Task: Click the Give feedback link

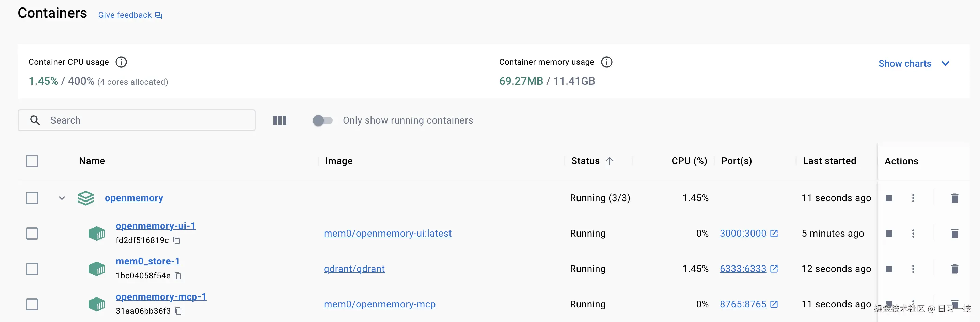Action: [124, 15]
